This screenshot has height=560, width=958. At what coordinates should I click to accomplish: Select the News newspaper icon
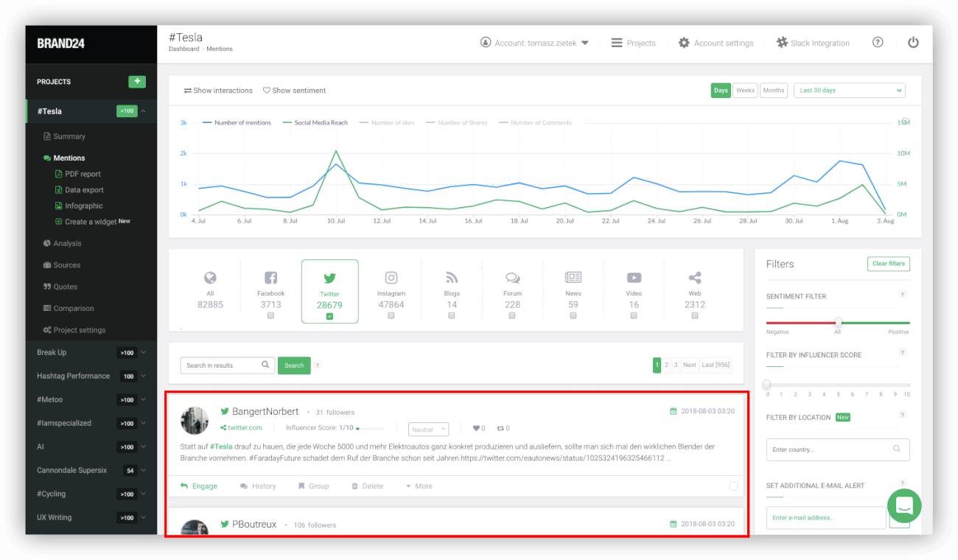(573, 278)
